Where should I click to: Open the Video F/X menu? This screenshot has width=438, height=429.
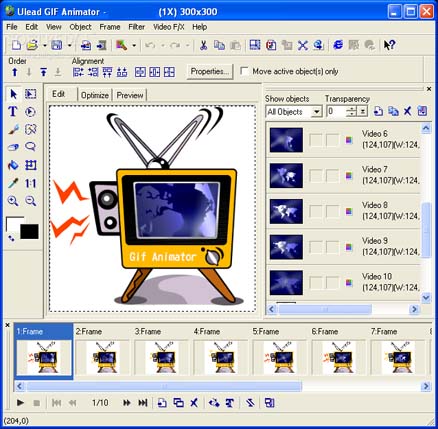point(169,27)
